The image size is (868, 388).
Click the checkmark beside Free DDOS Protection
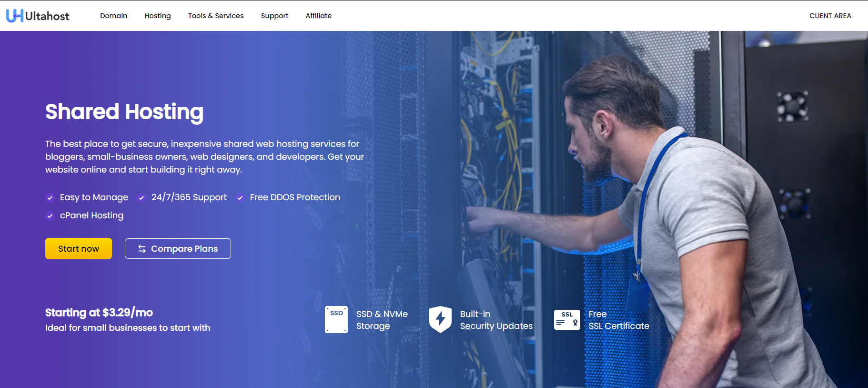coord(240,198)
